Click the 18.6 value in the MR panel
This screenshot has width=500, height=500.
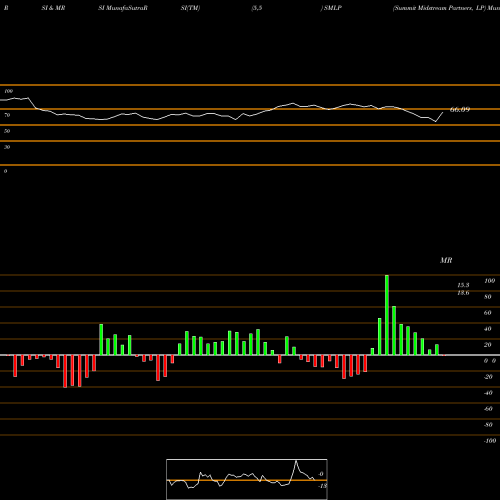(463, 293)
